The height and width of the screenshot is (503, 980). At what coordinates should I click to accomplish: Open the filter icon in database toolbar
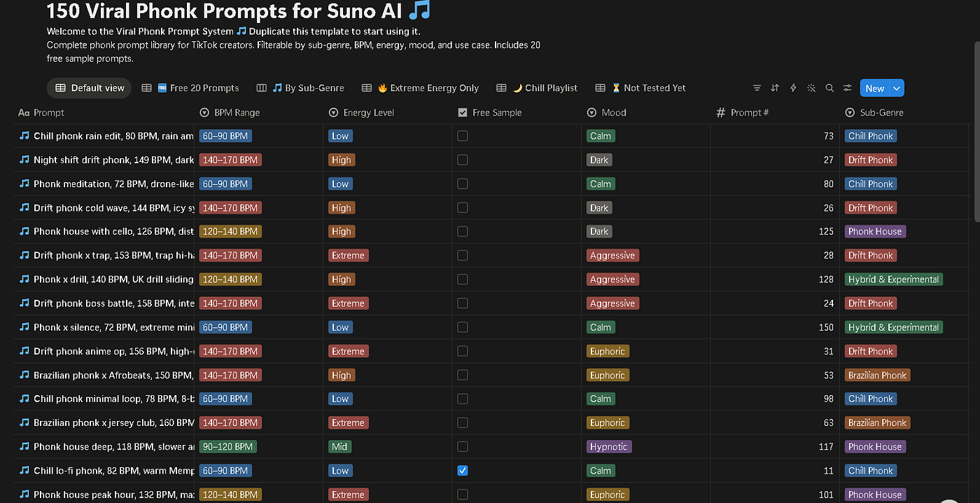757,88
